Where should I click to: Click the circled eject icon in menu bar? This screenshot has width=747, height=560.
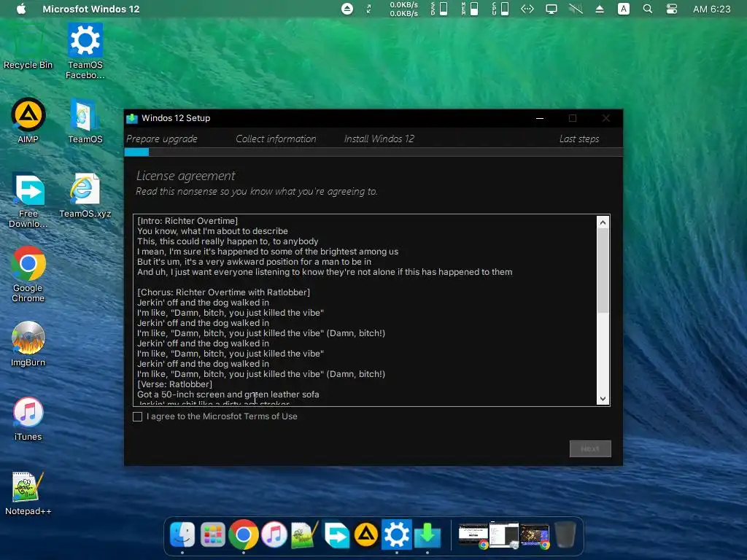point(347,9)
